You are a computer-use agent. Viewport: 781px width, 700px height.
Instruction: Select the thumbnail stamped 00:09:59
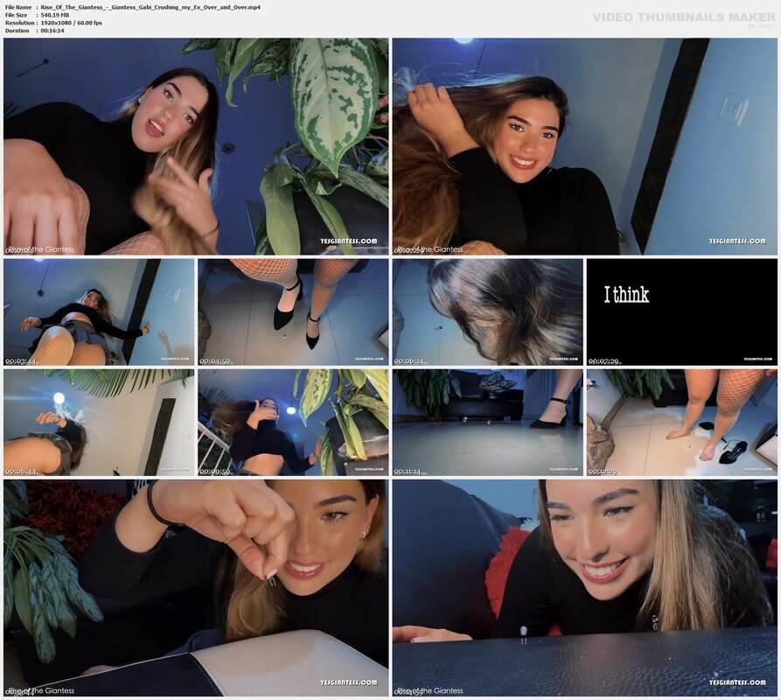(x=293, y=423)
